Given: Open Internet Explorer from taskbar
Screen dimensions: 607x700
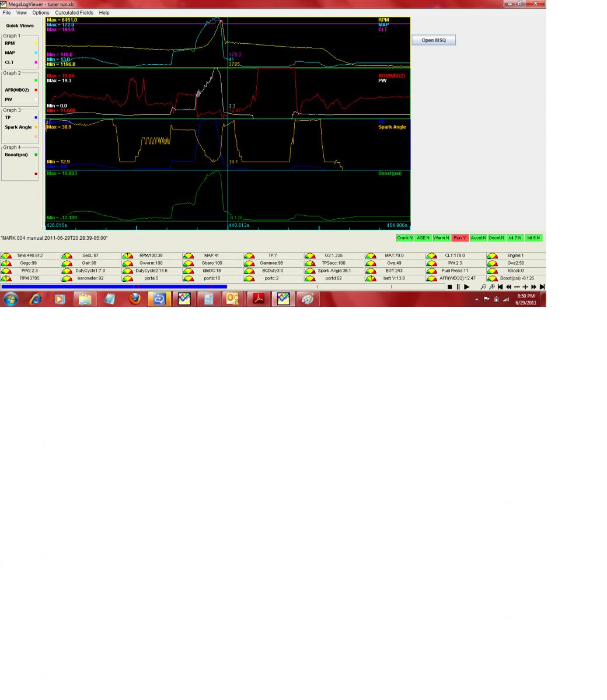Looking at the screenshot, I should (x=36, y=299).
